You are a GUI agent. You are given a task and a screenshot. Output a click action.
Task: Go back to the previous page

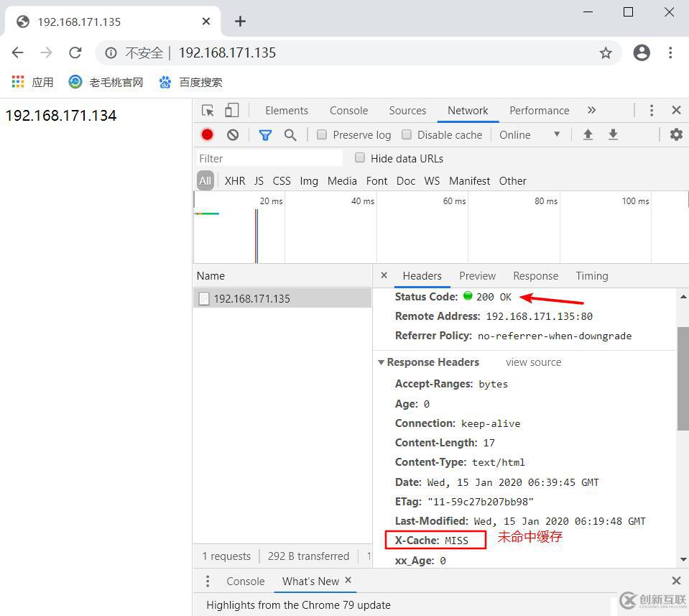[17, 52]
